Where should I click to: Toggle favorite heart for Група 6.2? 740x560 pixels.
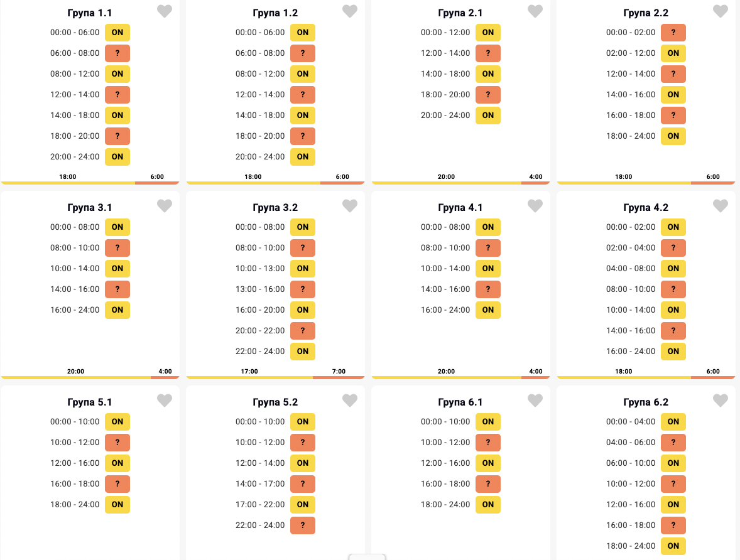[720, 401]
